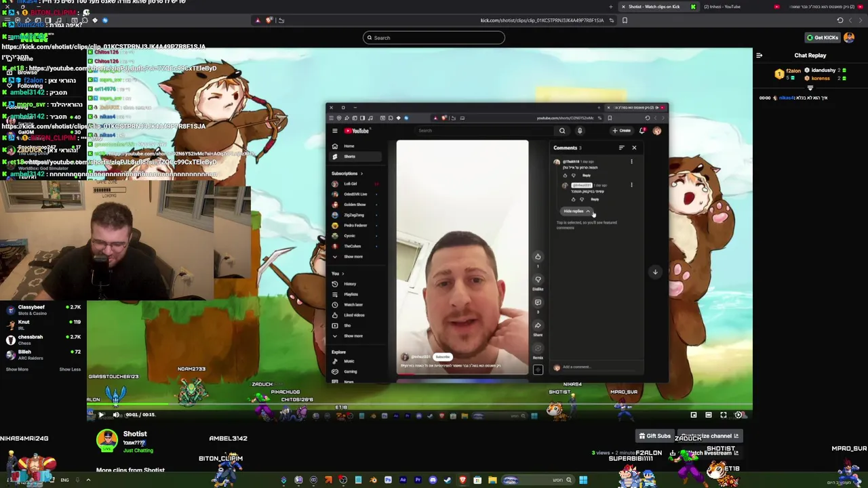Screen dimensions: 868x488
Task: Expand Subscriptions section in YouTube
Action: [x=347, y=174]
